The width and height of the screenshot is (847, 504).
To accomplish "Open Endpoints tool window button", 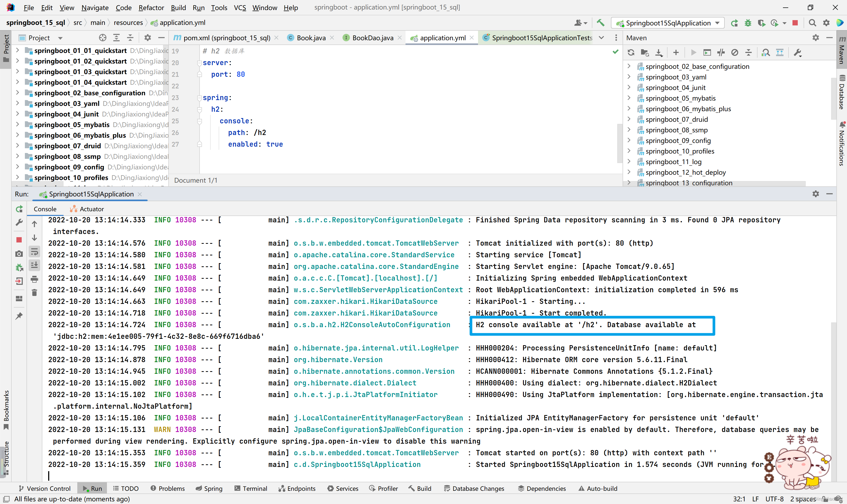I will click(297, 488).
